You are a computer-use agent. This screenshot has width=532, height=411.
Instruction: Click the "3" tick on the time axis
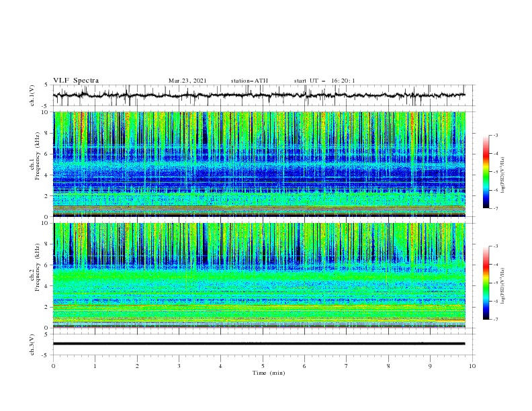tap(179, 366)
